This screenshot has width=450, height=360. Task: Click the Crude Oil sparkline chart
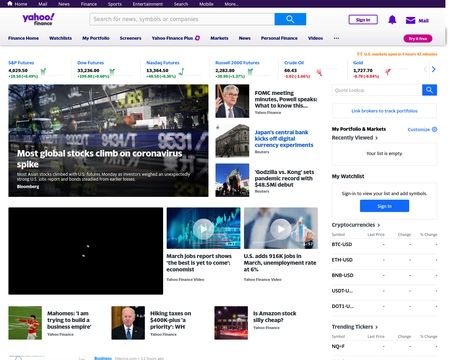pos(319,72)
